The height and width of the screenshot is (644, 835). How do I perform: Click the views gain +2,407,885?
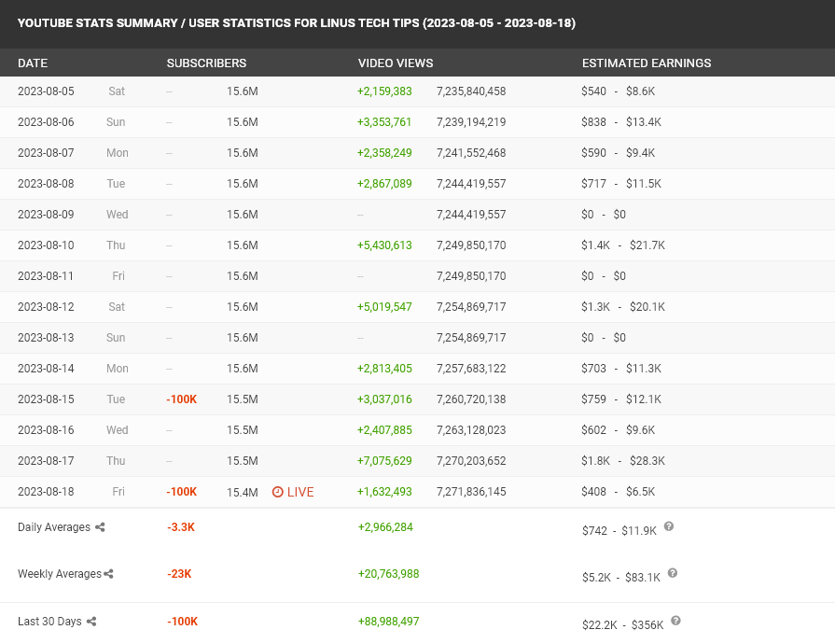point(384,430)
